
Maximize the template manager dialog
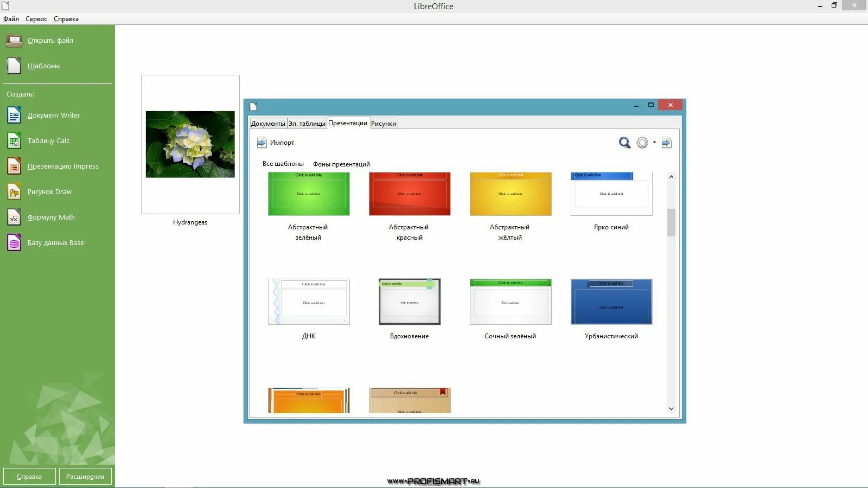tap(651, 105)
